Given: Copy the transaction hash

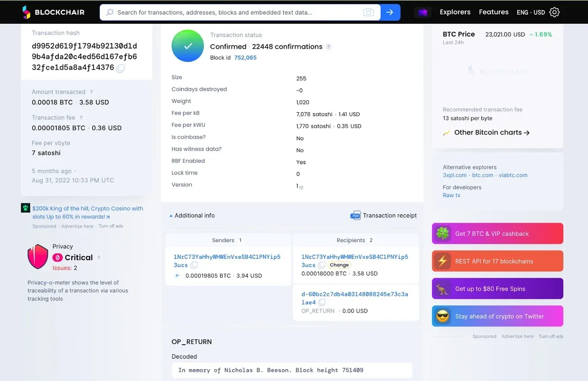Looking at the screenshot, I should (120, 68).
